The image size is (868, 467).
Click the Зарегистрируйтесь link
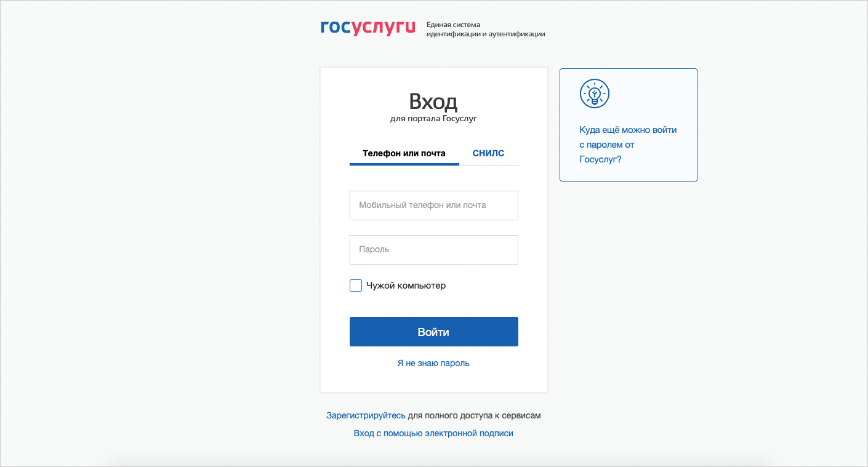366,415
